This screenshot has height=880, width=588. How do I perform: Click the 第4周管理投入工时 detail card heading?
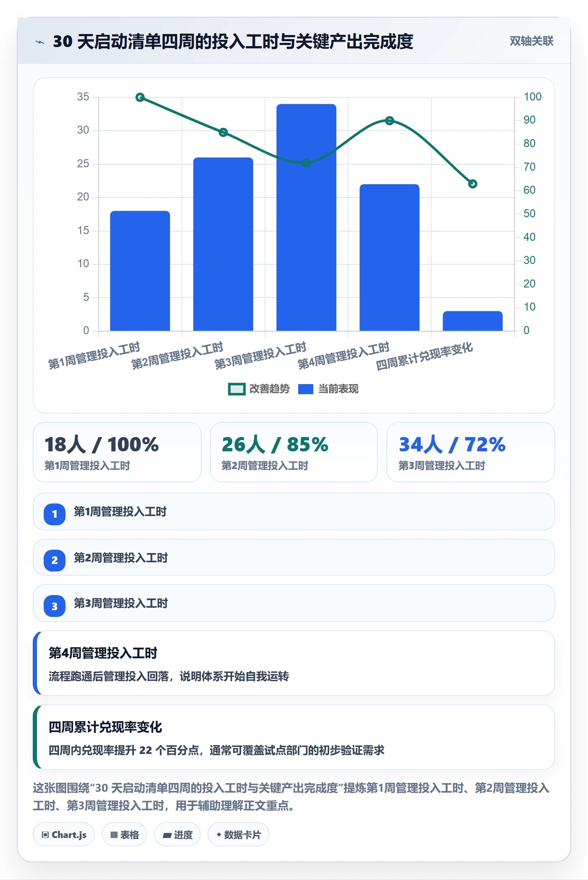point(103,653)
